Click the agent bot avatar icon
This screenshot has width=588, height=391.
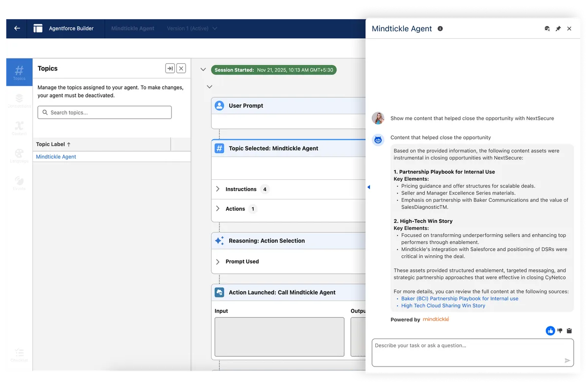pos(378,140)
